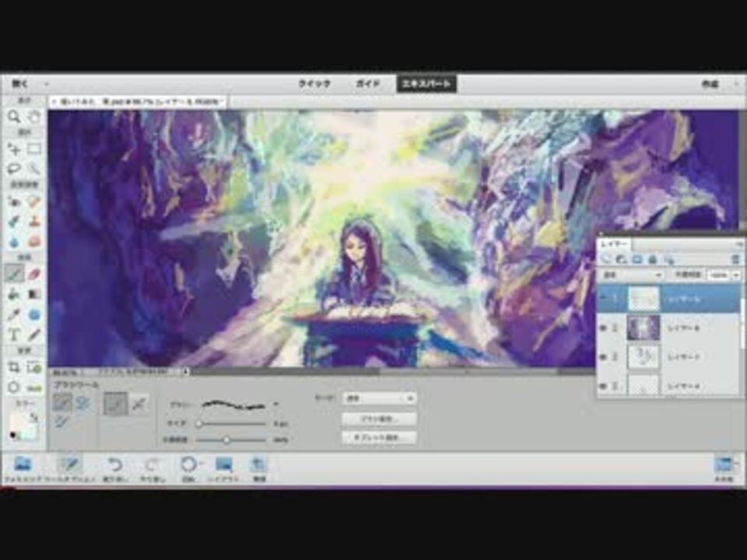747x560 pixels.
Task: Toggle lock transparent pixels in Layers panel
Action: tap(670, 259)
